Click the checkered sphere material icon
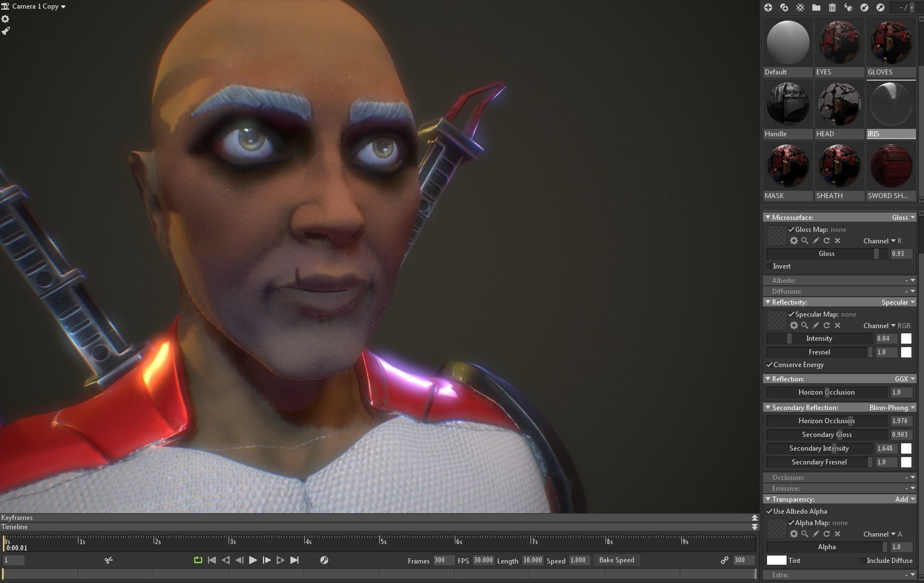The width and height of the screenshot is (924, 583). click(800, 7)
